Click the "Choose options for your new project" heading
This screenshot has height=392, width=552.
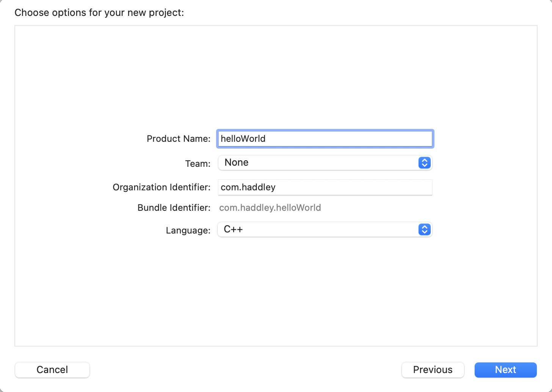99,13
